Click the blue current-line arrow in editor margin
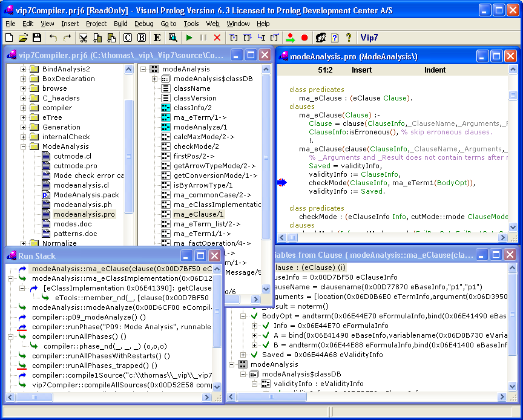This screenshot has width=523, height=420. pos(282,183)
